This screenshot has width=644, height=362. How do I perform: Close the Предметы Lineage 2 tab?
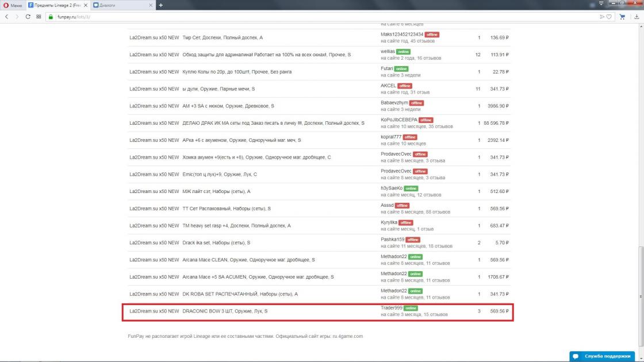[86, 5]
